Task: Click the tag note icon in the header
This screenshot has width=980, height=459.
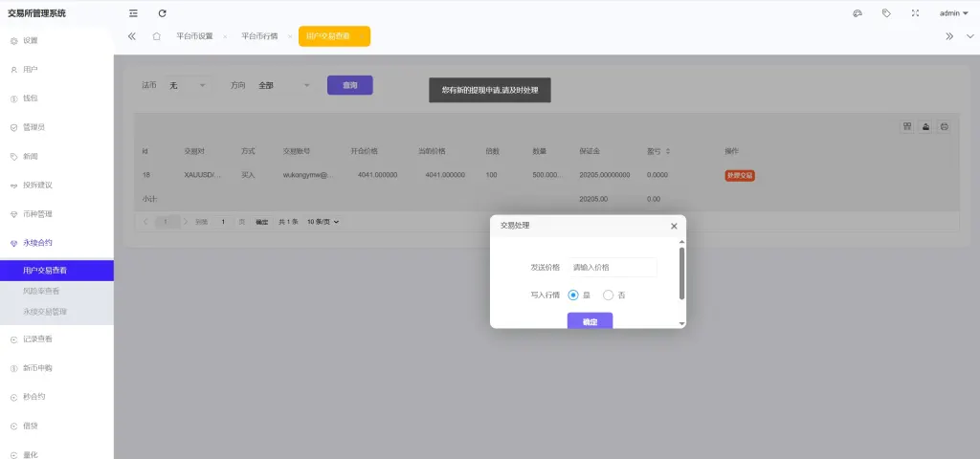Action: tap(886, 13)
